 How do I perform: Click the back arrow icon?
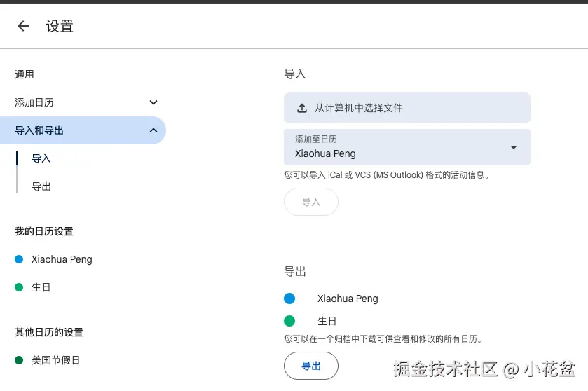23,26
